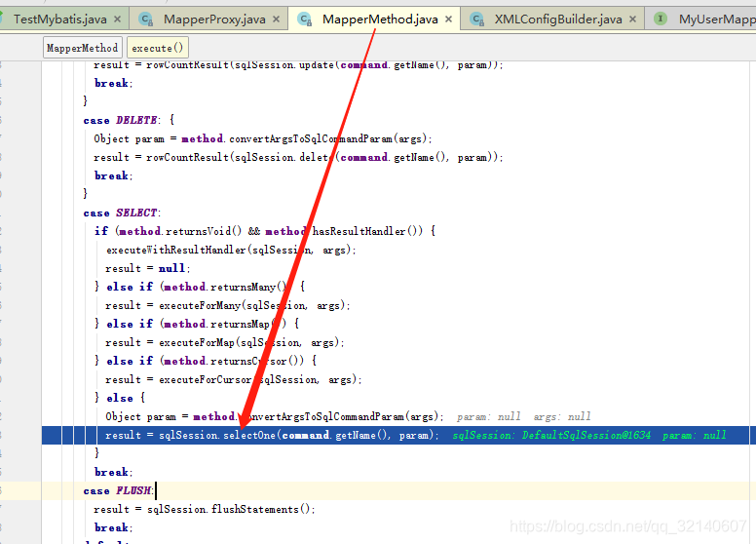Image resolution: width=756 pixels, height=544 pixels.
Task: Close the TestMybatis.java tab
Action: [x=117, y=19]
